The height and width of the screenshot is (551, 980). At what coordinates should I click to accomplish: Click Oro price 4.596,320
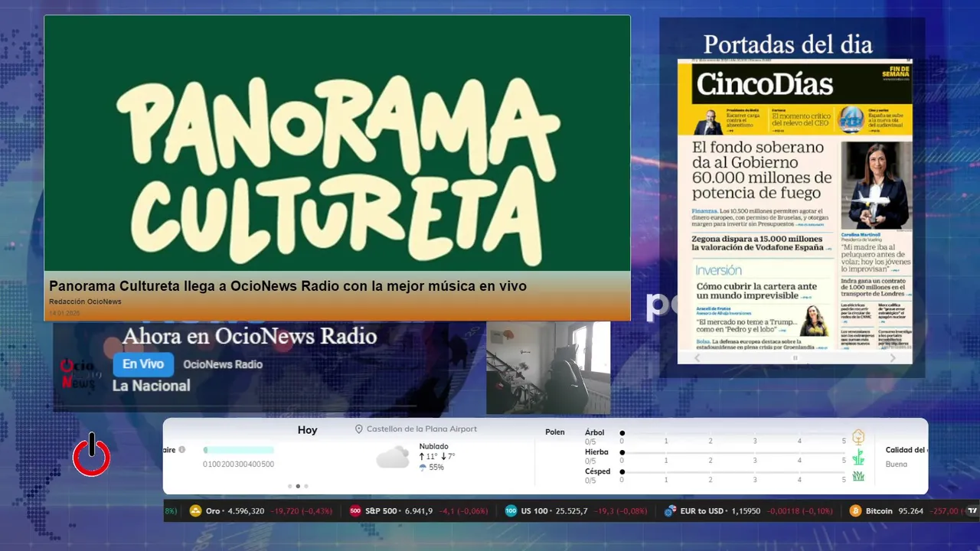[247, 511]
